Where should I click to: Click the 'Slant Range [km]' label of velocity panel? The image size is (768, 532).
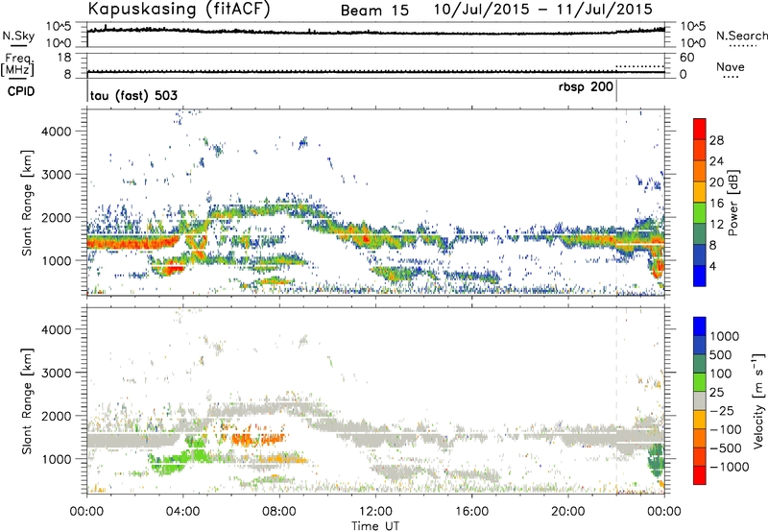27,401
